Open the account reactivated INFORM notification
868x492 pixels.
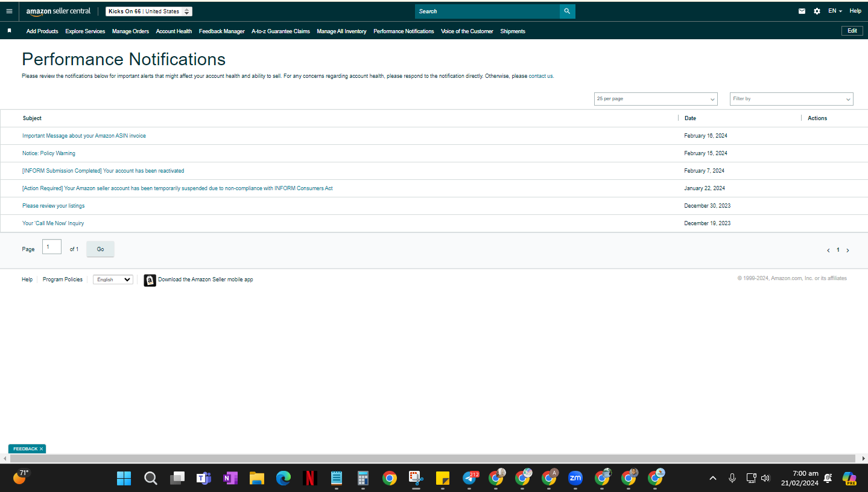pos(103,171)
